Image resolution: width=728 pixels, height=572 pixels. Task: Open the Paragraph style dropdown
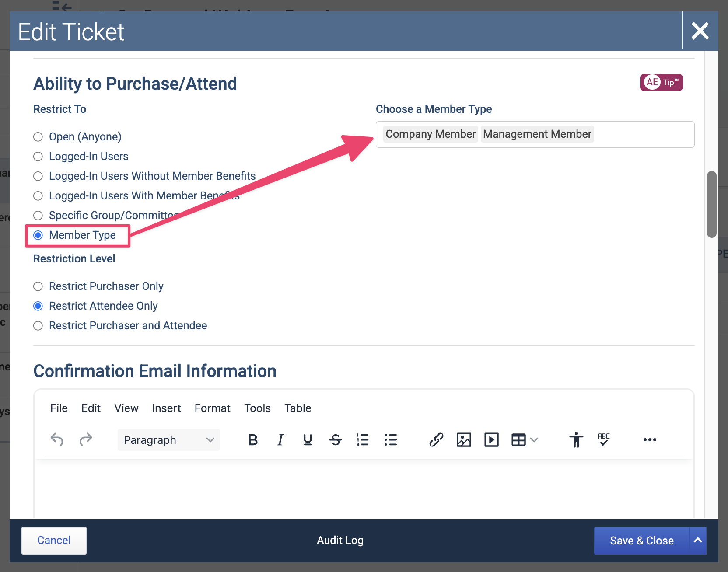click(x=169, y=440)
